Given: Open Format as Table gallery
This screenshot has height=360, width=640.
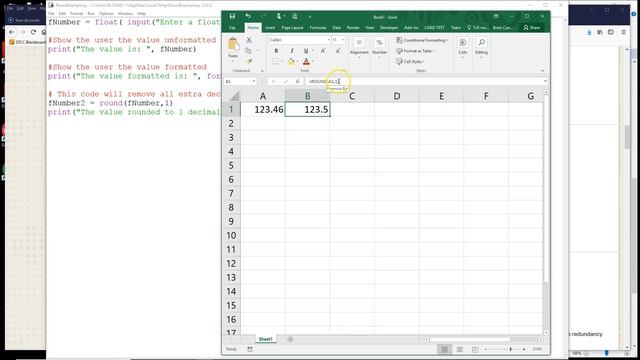Looking at the screenshot, I should pyautogui.click(x=416, y=51).
